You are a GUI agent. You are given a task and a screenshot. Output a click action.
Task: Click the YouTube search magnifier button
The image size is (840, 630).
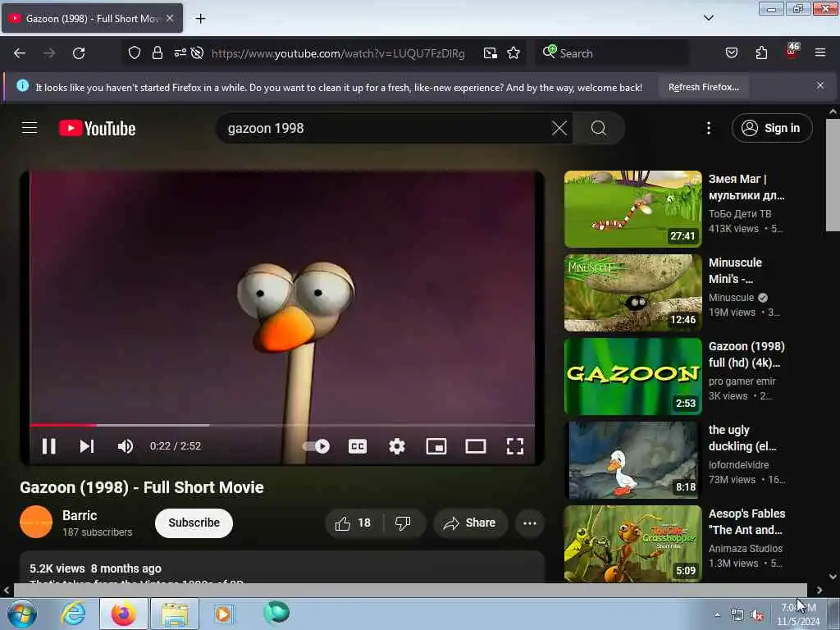(x=598, y=128)
